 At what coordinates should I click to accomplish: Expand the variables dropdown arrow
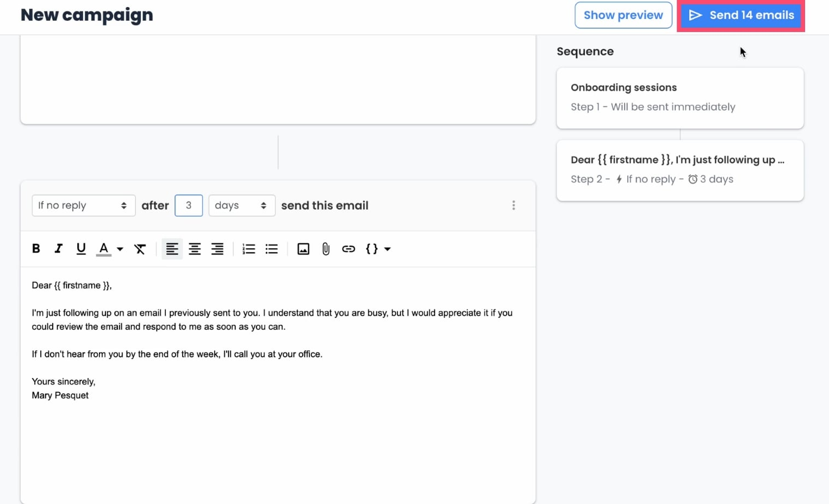388,249
